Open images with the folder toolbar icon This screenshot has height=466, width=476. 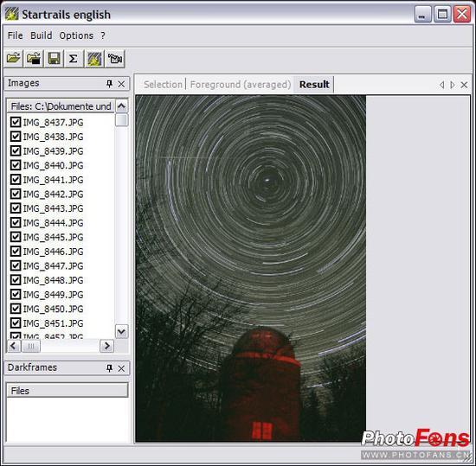[13, 58]
